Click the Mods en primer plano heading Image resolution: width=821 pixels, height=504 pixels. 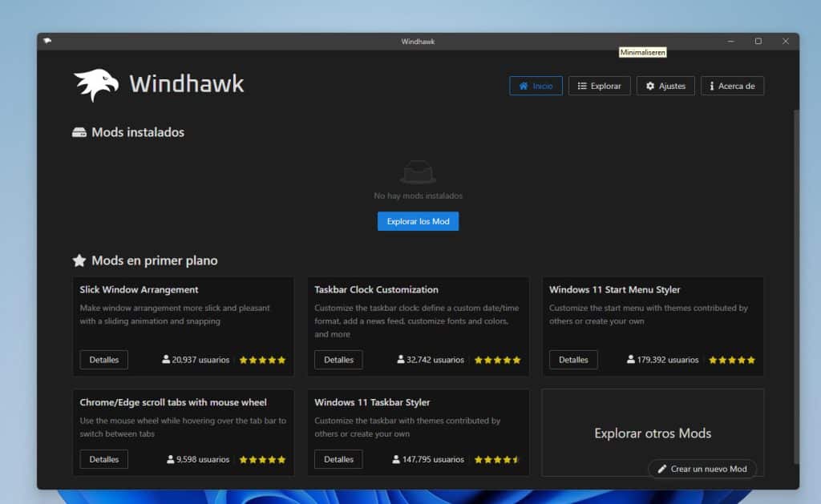coord(155,260)
